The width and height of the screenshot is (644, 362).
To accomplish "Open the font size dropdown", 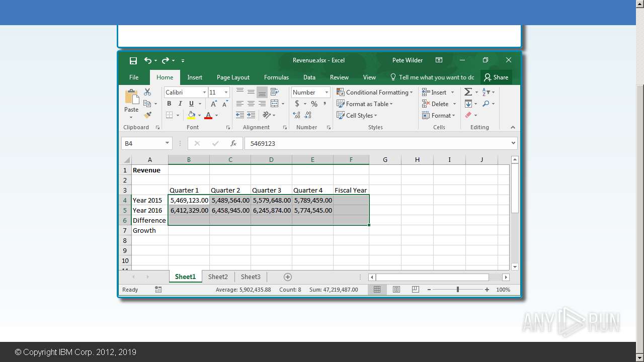I will click(x=226, y=92).
